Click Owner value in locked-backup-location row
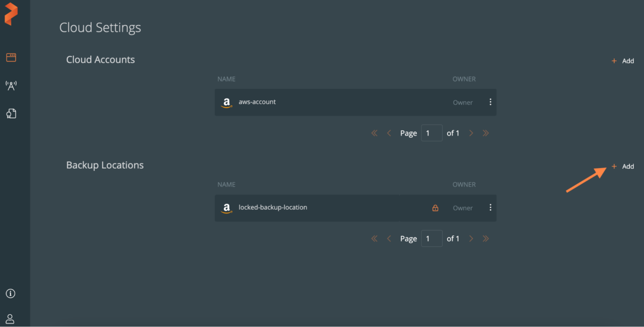Viewport: 644px width, 327px height. click(x=463, y=208)
